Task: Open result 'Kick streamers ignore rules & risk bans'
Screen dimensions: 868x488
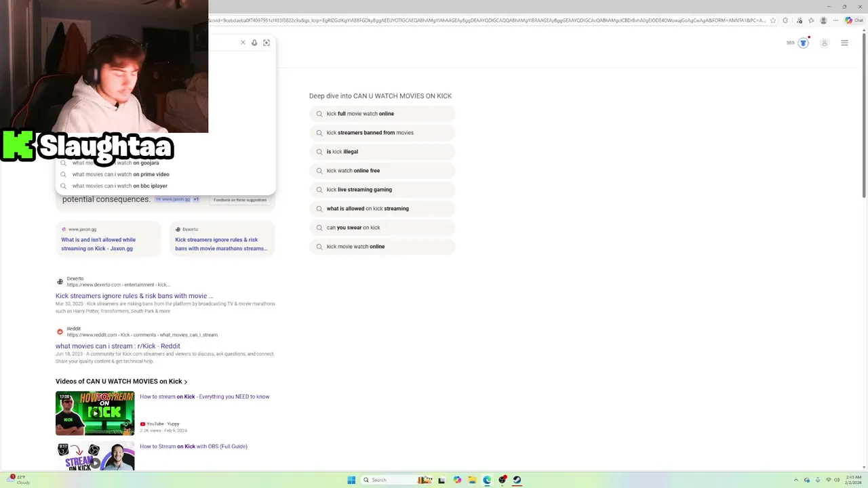Action: pos(134,296)
